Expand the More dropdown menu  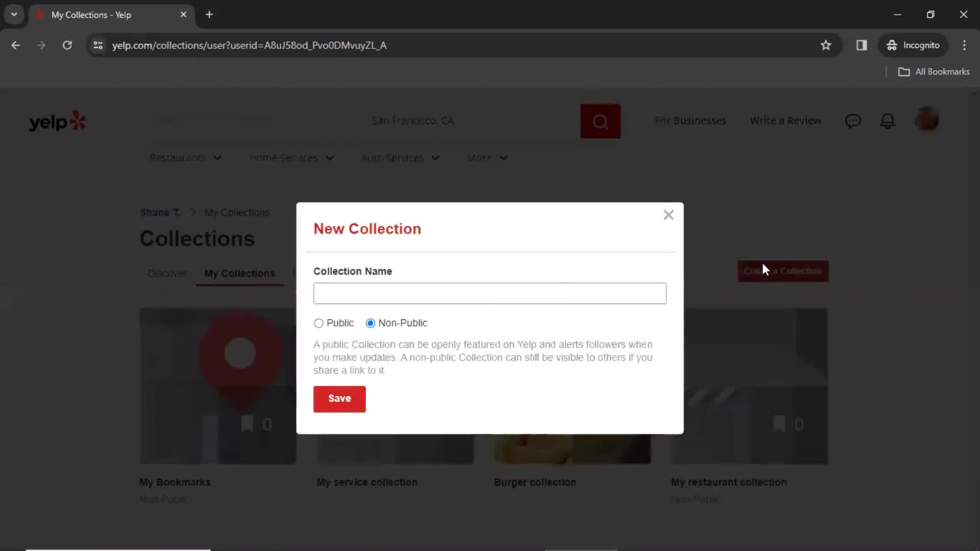(x=488, y=157)
